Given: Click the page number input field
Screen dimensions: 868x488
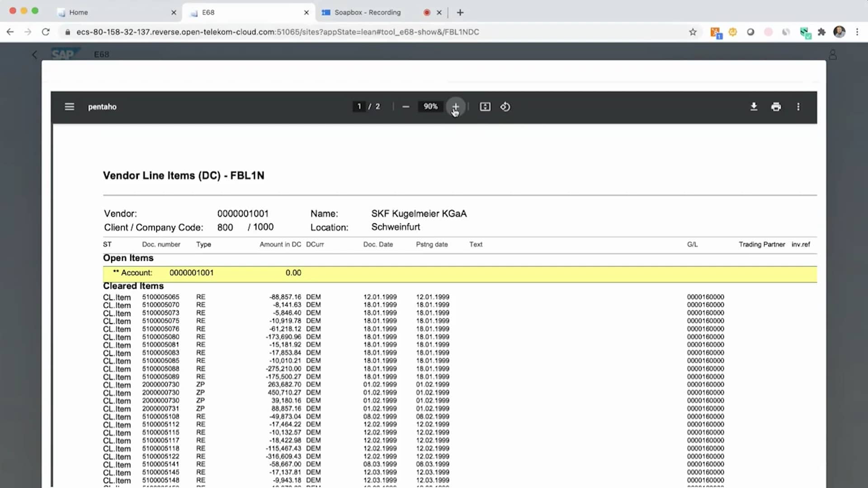Looking at the screenshot, I should (x=359, y=107).
